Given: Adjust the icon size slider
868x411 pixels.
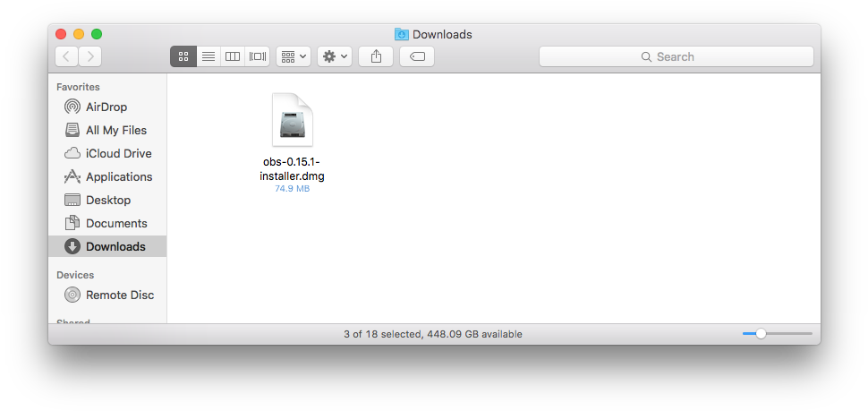Looking at the screenshot, I should point(761,334).
